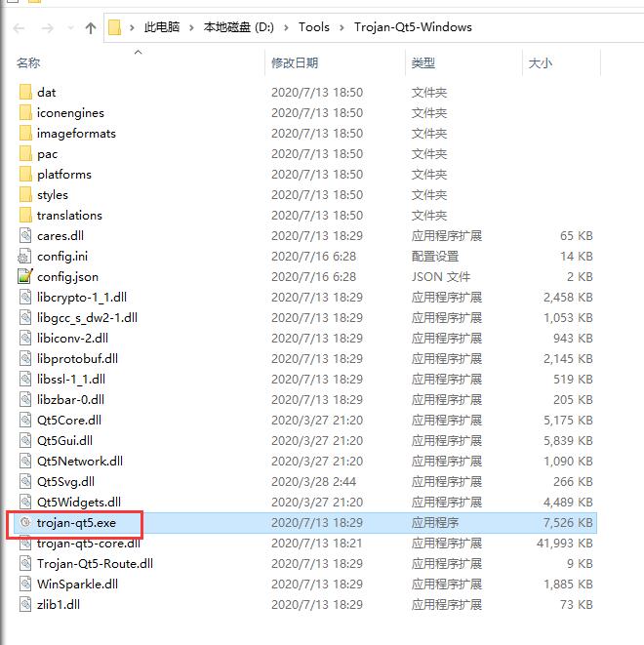Click the libzbar-0.dll file icon
644x645 pixels.
(25, 399)
